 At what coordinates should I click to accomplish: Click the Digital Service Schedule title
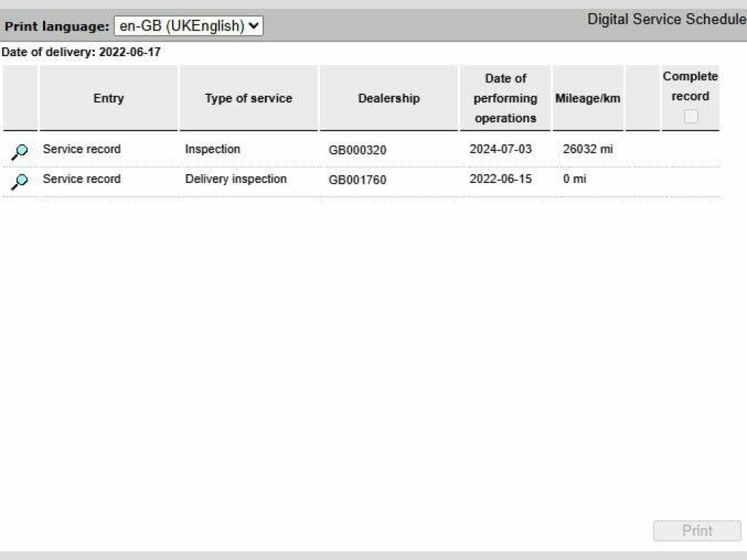[666, 20]
